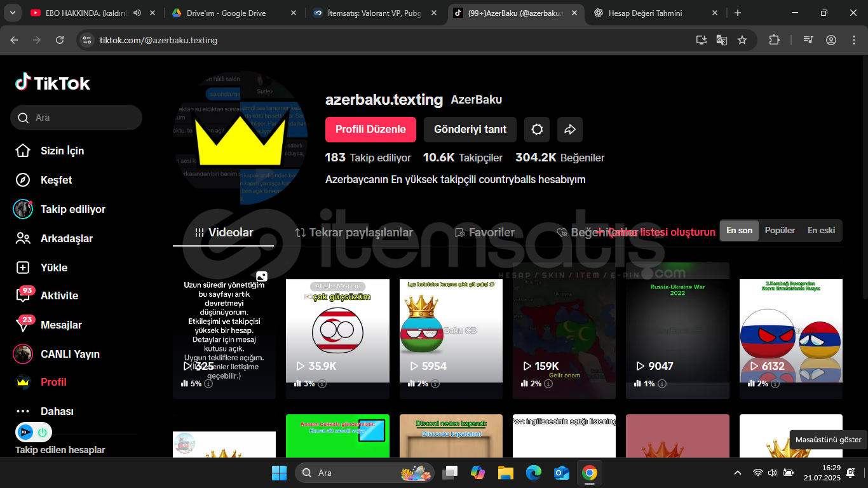Image resolution: width=868 pixels, height=488 pixels.
Task: Open clock showing 16:29 21.07.2025
Action: pos(822,472)
